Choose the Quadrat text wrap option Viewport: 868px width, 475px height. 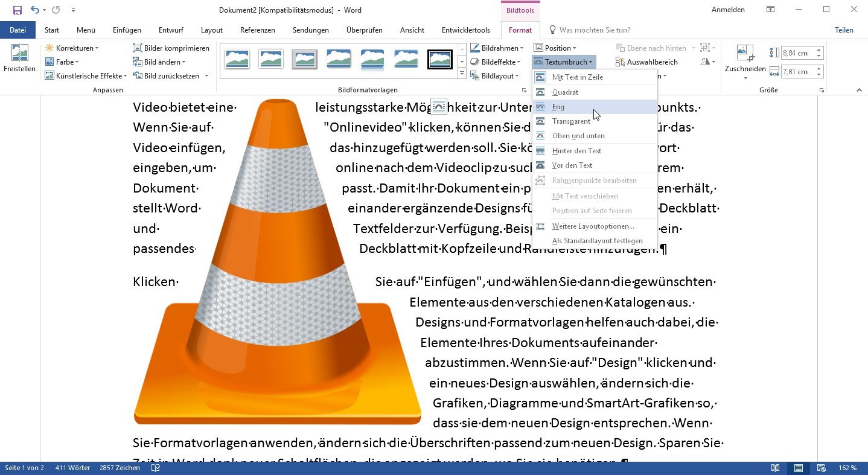565,92
